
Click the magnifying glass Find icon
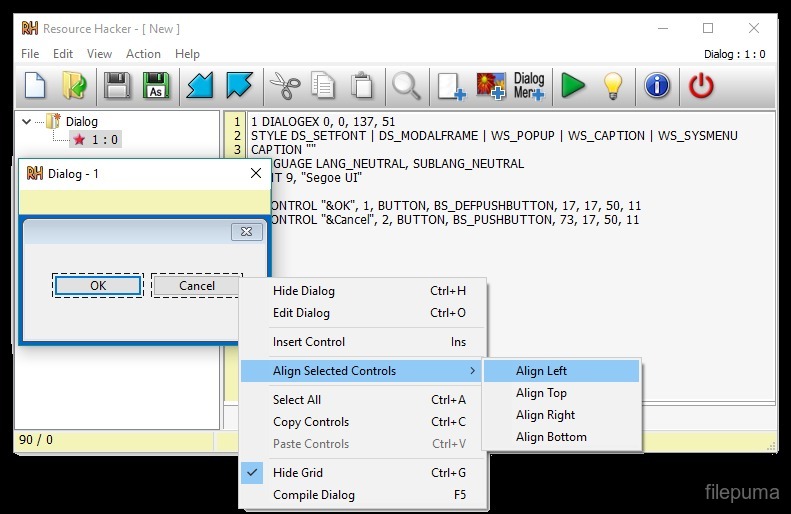pyautogui.click(x=406, y=86)
